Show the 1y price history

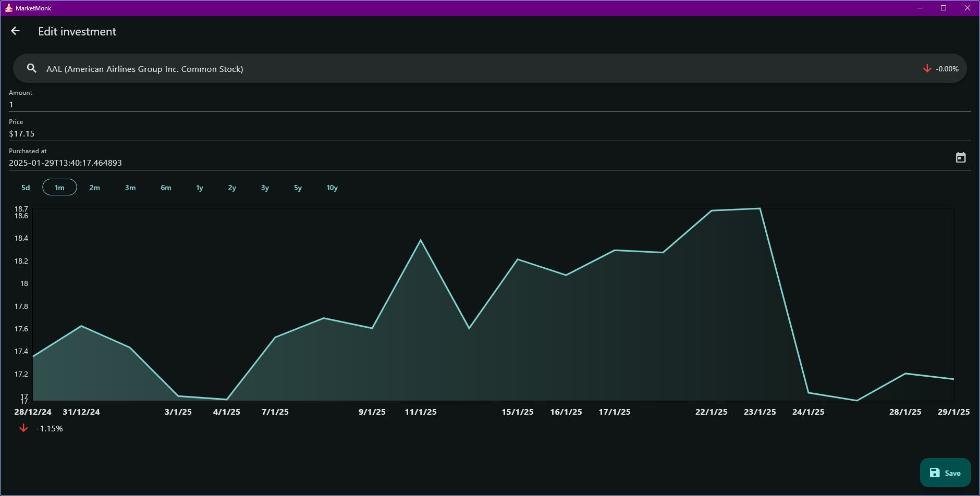pos(200,188)
